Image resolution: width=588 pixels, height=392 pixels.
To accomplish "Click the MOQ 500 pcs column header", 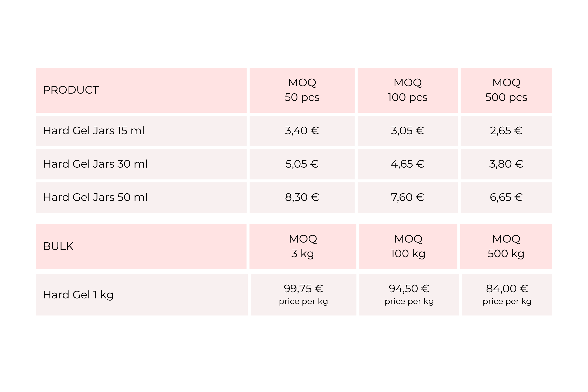I will tap(506, 90).
